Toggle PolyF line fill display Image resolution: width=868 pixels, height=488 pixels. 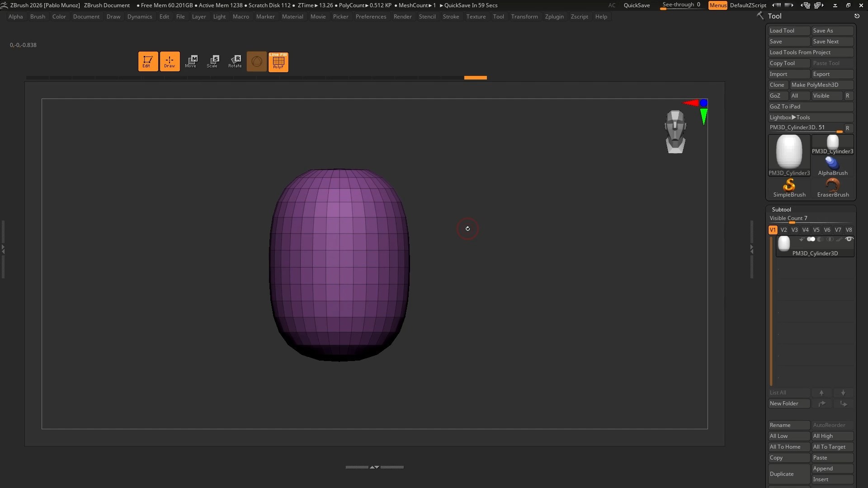(x=278, y=61)
